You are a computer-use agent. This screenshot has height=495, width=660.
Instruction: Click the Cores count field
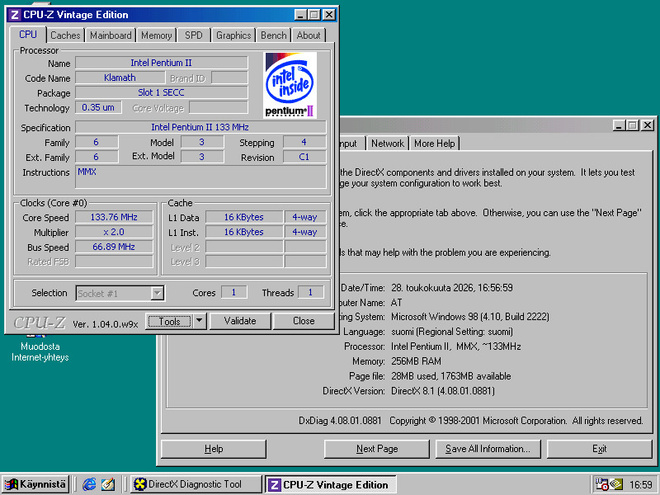[234, 293]
